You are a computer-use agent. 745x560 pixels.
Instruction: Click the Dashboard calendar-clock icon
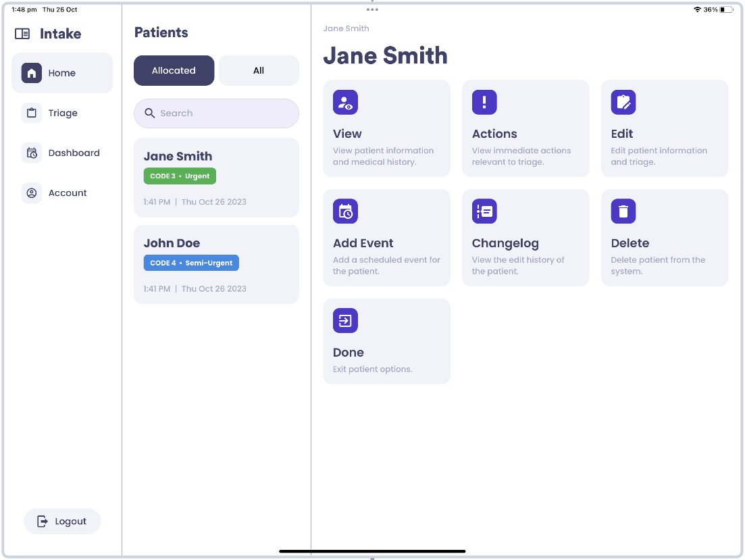click(x=31, y=153)
